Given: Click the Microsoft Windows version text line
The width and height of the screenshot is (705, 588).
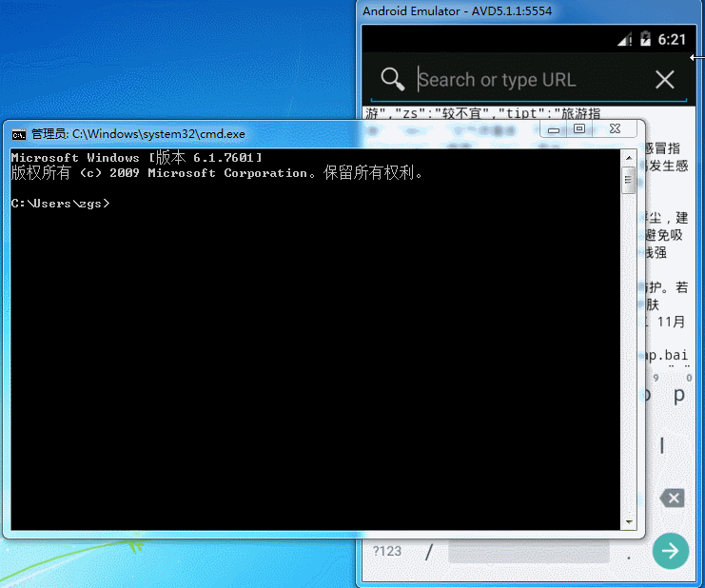Looking at the screenshot, I should [136, 158].
